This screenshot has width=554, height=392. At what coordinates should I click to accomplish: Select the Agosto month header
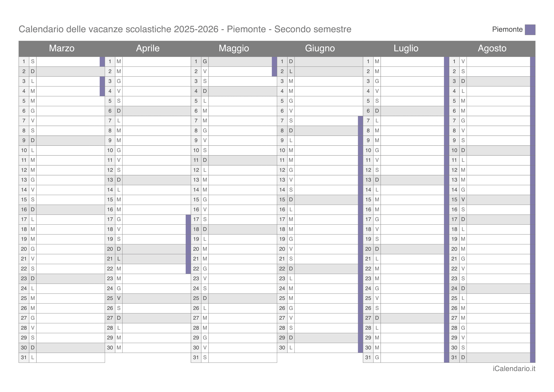pos(492,48)
